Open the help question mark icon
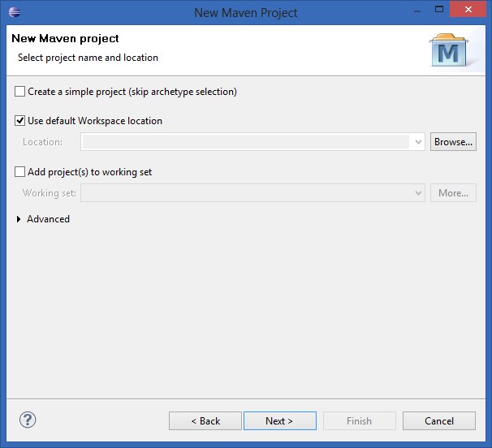 pyautogui.click(x=28, y=420)
